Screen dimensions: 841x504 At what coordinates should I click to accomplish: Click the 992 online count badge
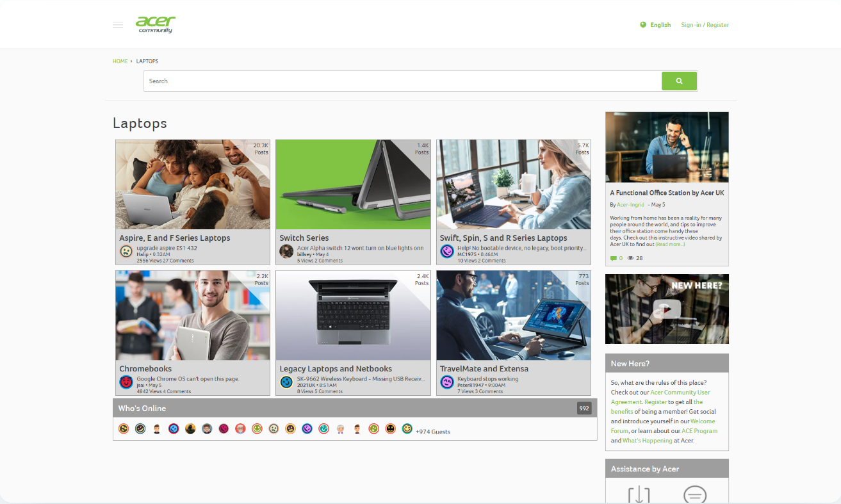tap(584, 408)
